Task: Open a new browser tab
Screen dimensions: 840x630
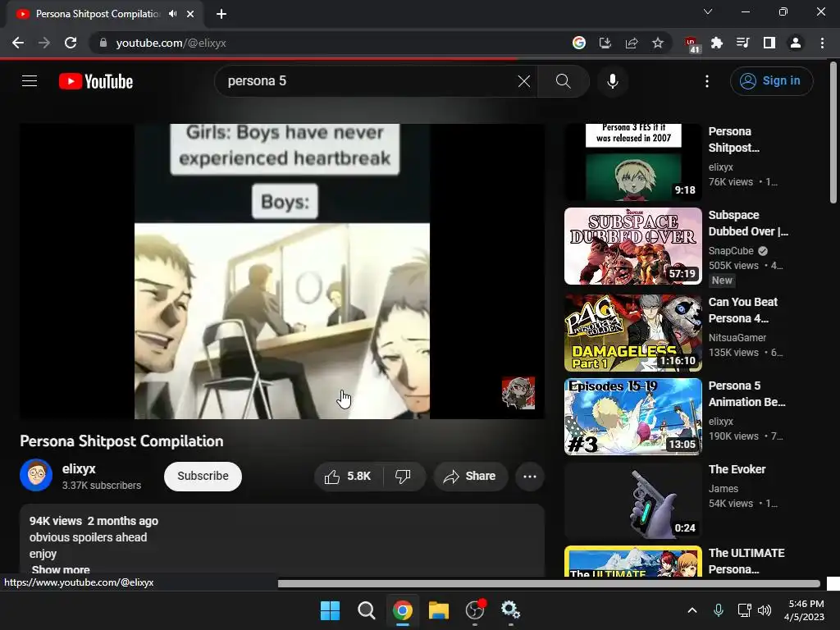Action: 221,14
